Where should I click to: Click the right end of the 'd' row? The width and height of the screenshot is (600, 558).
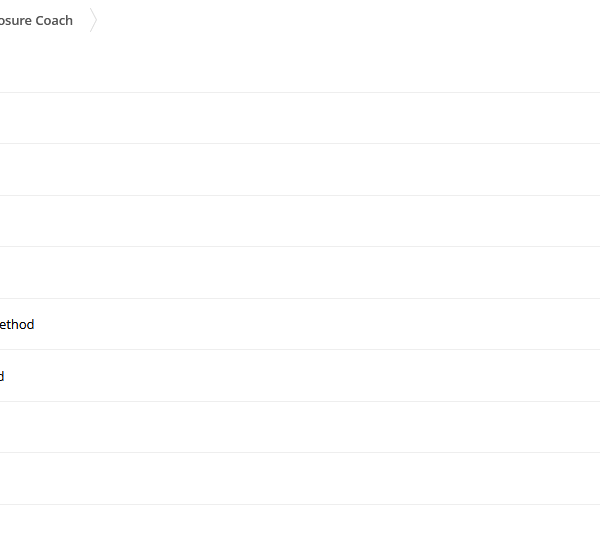coord(574,376)
